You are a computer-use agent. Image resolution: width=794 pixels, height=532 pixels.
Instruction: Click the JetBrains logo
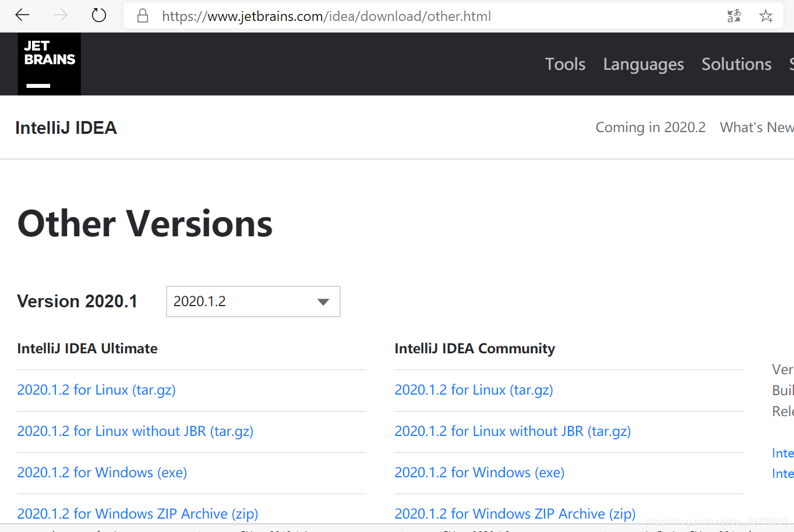pyautogui.click(x=50, y=64)
